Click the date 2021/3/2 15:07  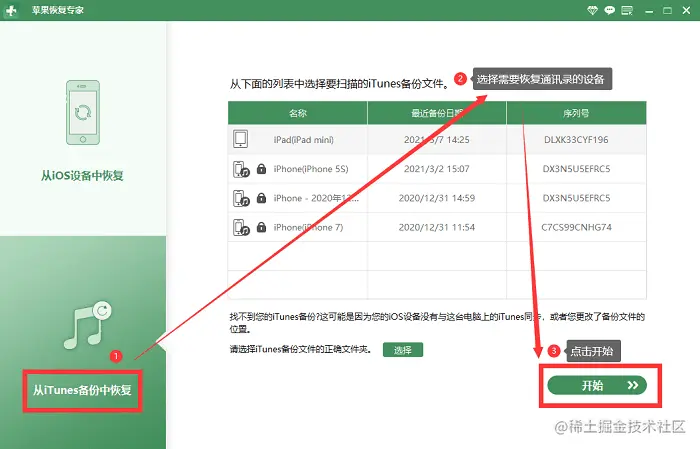pyautogui.click(x=437, y=169)
